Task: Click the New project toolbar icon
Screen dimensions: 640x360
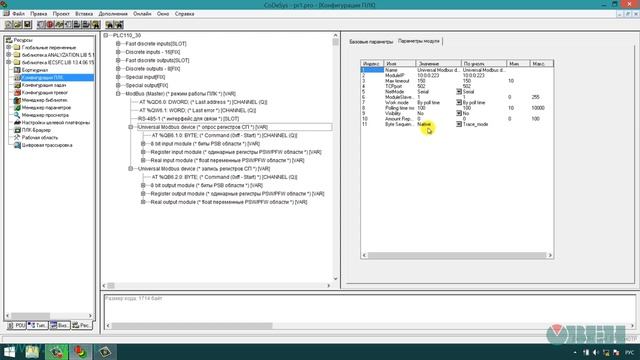Action: (9, 25)
